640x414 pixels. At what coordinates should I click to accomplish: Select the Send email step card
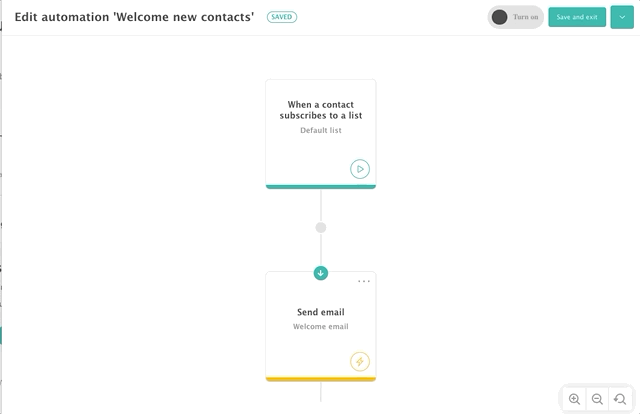[x=321, y=327]
